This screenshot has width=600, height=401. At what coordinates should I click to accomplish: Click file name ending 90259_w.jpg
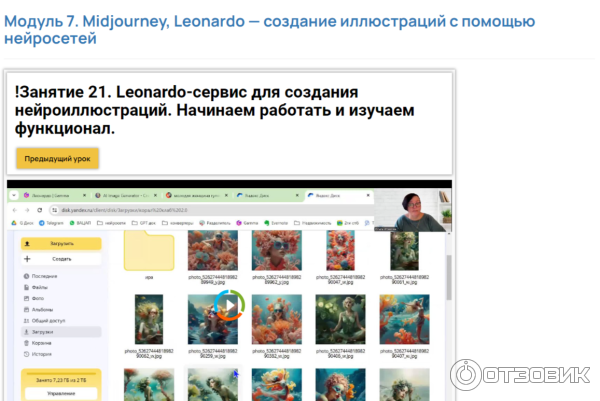213,354
